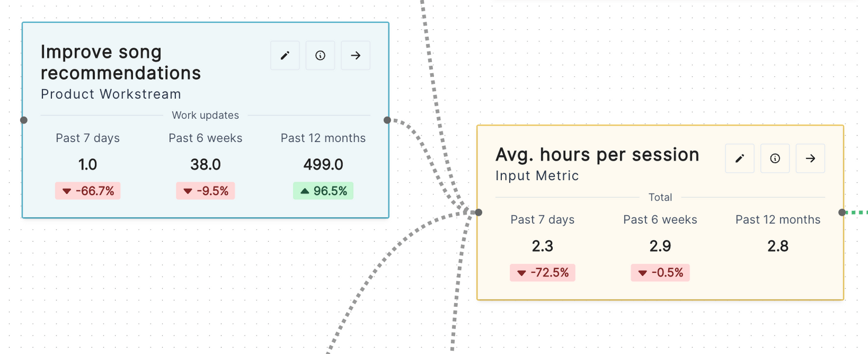Viewport: 868px width, 354px height.
Task: Select the Past 12 months value 499.0
Action: [323, 164]
